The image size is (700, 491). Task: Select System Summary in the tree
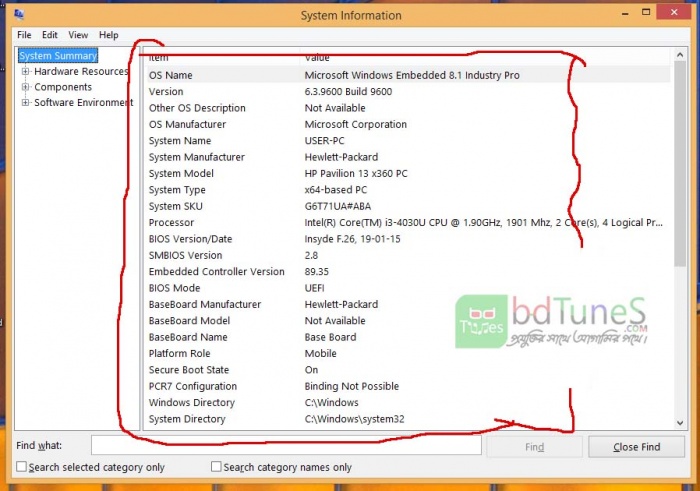pyautogui.click(x=58, y=56)
